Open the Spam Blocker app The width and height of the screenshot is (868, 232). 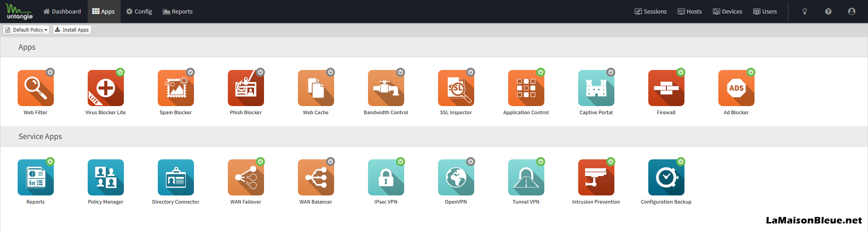point(176,88)
